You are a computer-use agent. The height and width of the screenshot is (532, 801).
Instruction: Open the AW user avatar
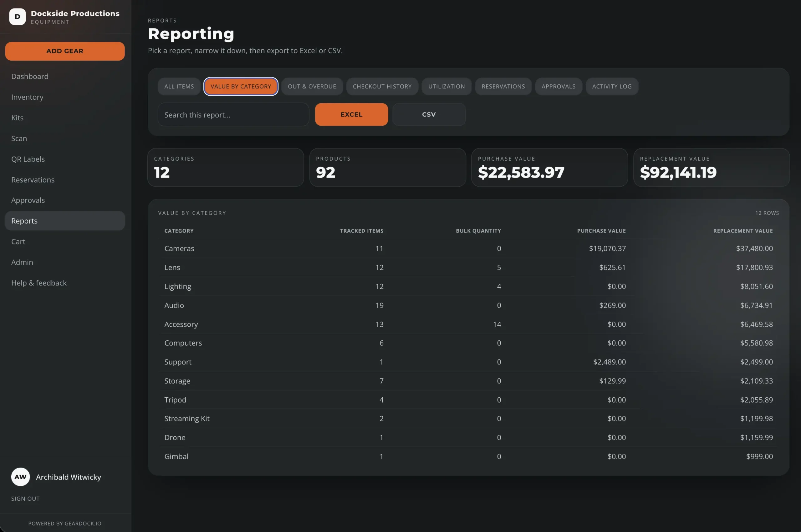point(20,477)
